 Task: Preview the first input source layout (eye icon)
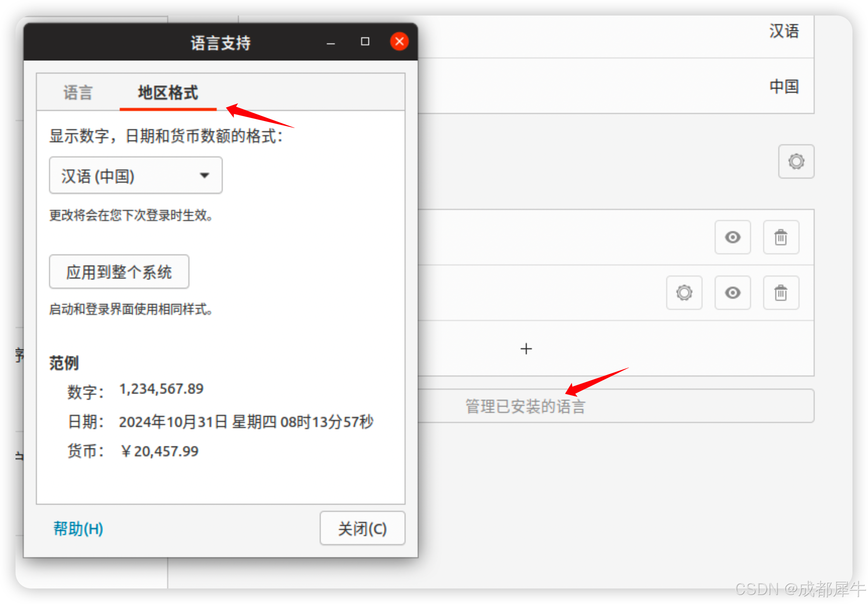(x=733, y=237)
